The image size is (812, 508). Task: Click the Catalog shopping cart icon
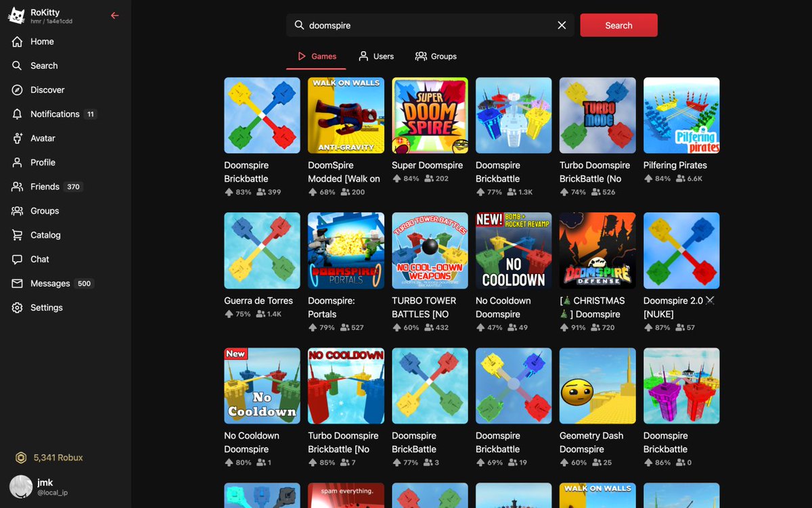18,235
